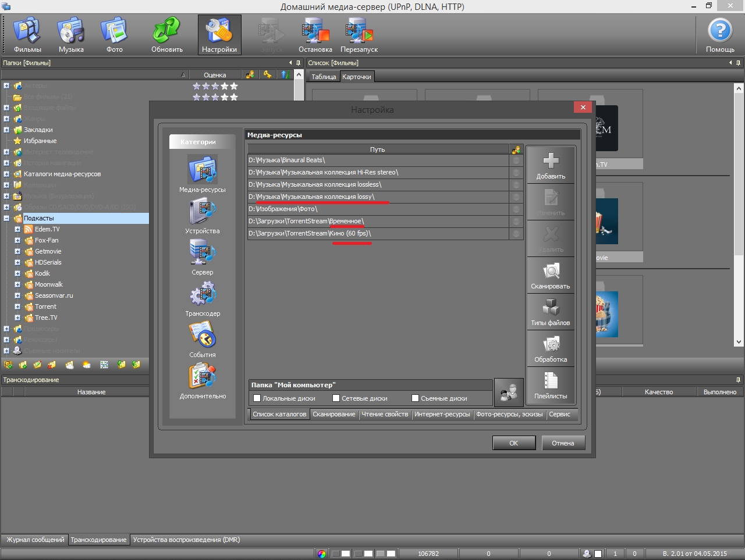Open Типы файлов settings
The height and width of the screenshot is (560, 745).
pos(551,312)
